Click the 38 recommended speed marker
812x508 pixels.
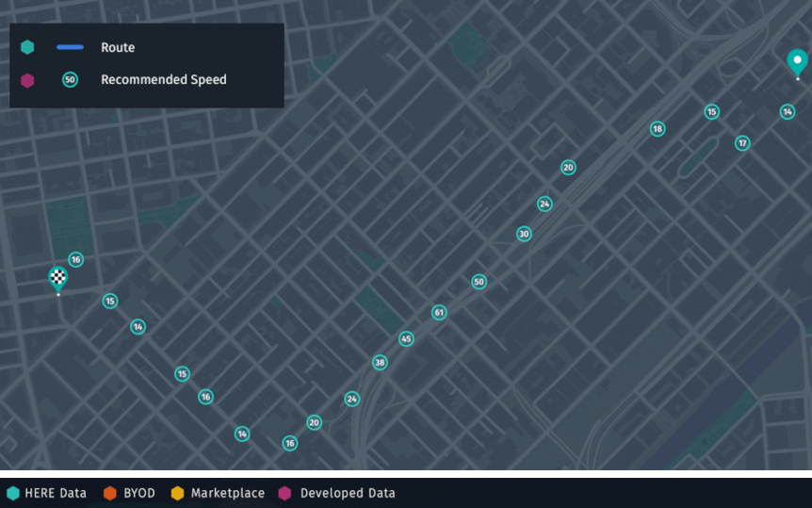381,362
